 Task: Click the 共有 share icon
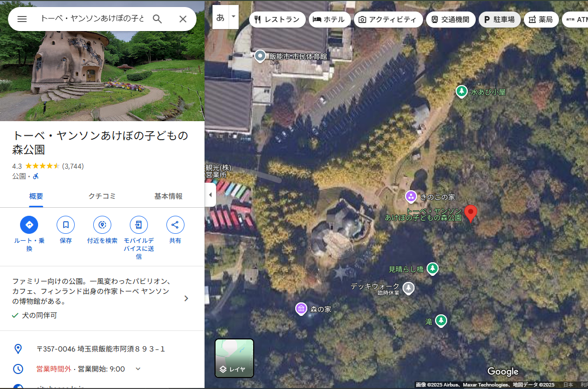(175, 225)
